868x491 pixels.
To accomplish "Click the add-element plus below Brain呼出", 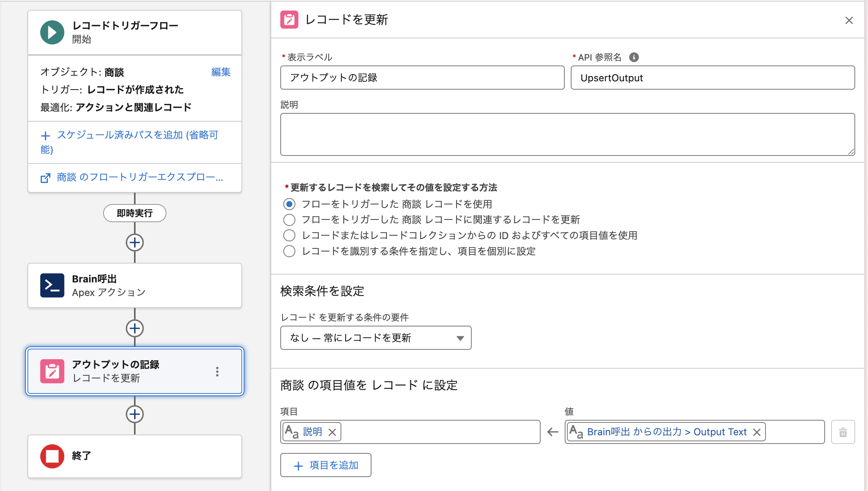I will coord(134,328).
